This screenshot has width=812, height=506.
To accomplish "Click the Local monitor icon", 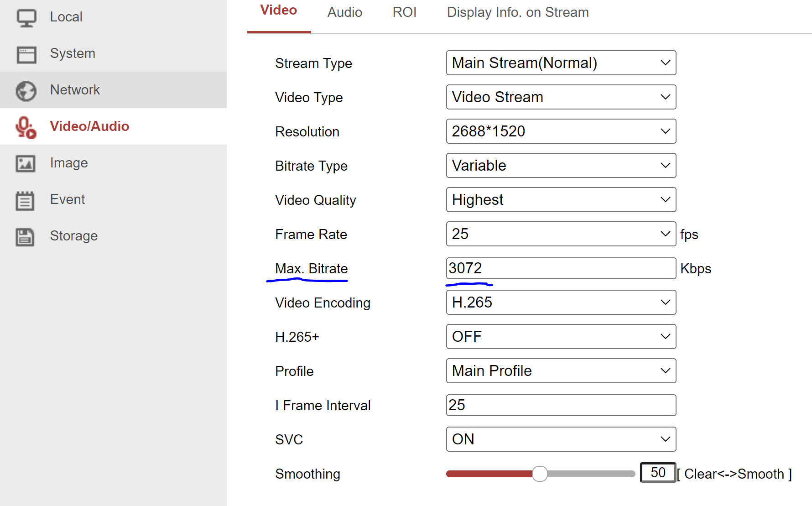I will [x=26, y=18].
